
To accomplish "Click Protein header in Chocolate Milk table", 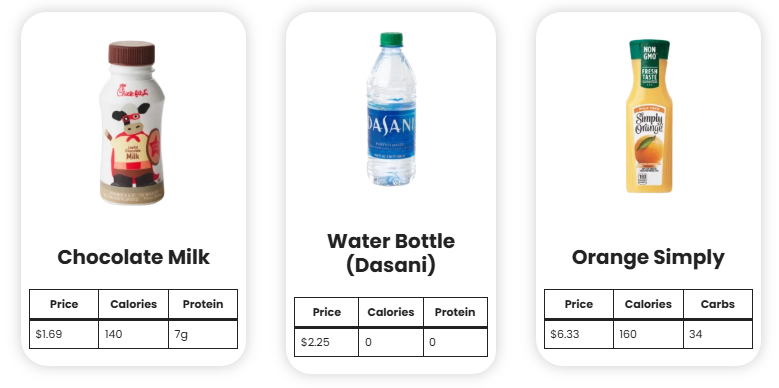I will click(x=203, y=304).
